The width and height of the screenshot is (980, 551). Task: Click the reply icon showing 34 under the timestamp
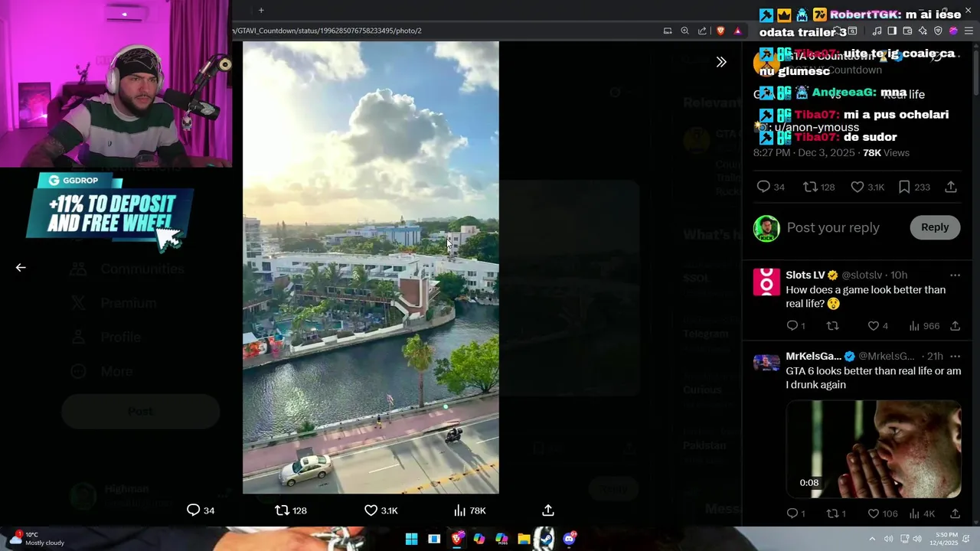tap(770, 187)
